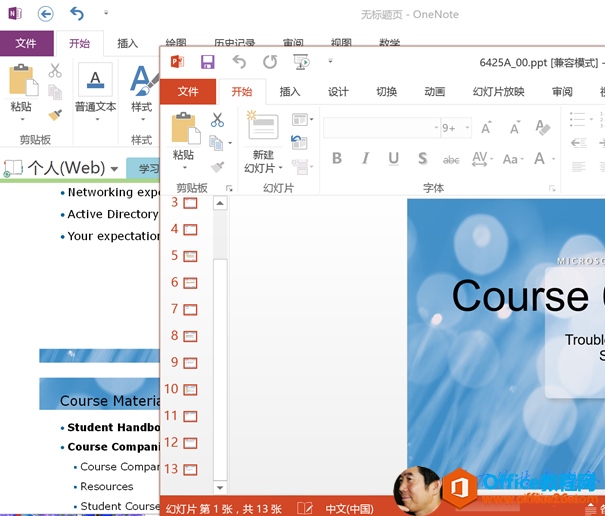
Task: Click the OneNote back arrow icon
Action: pos(46,14)
